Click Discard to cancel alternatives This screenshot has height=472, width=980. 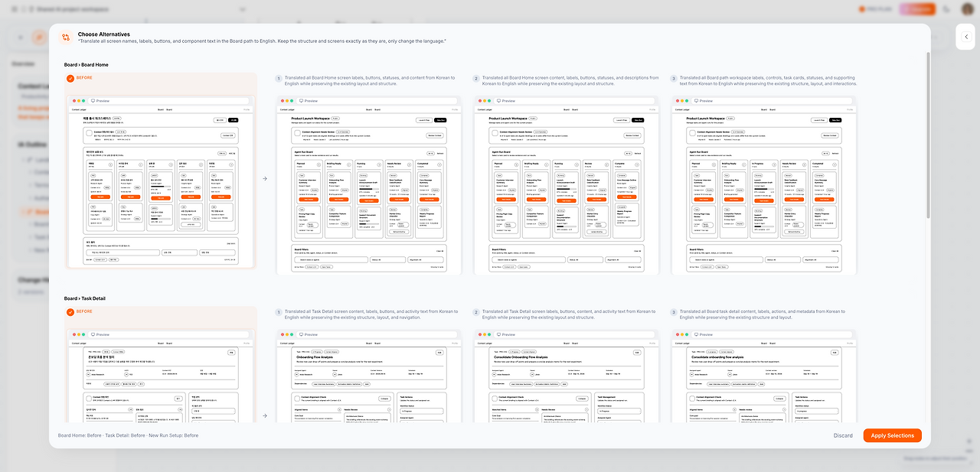tap(843, 435)
